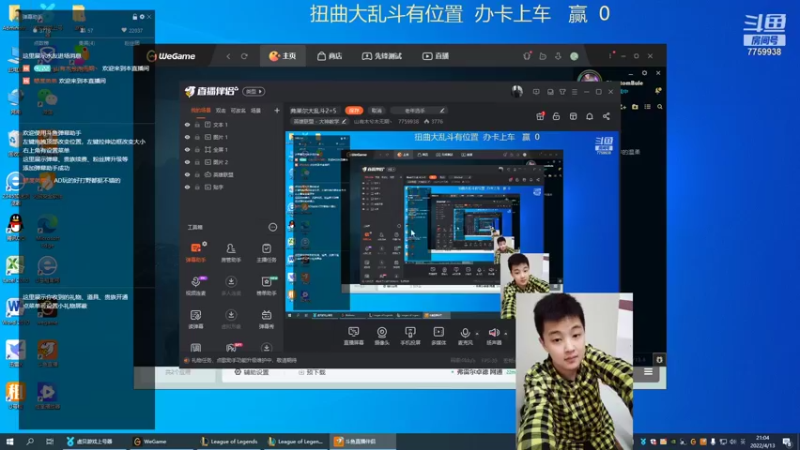Click the layout icon next to the bell
This screenshot has height=450, width=800.
573,116
